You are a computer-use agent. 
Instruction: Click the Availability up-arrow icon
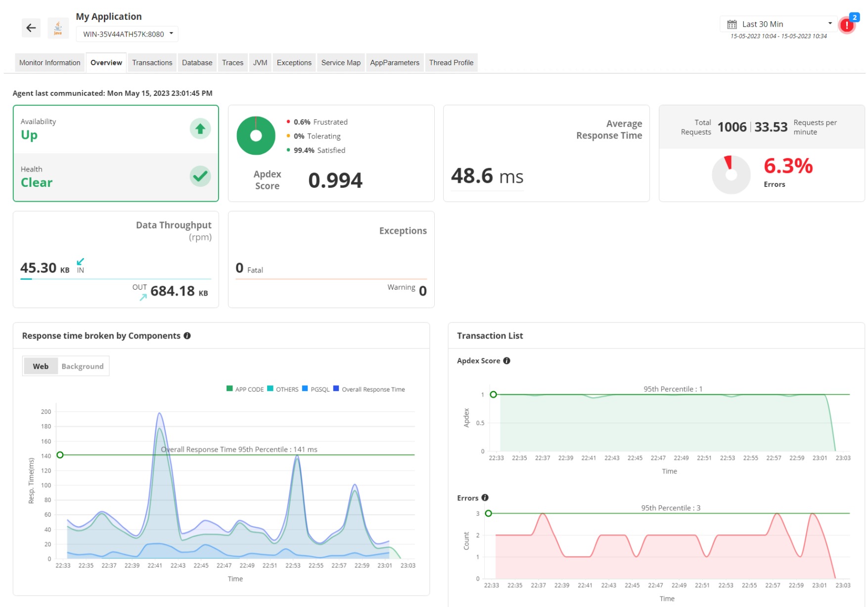[200, 128]
